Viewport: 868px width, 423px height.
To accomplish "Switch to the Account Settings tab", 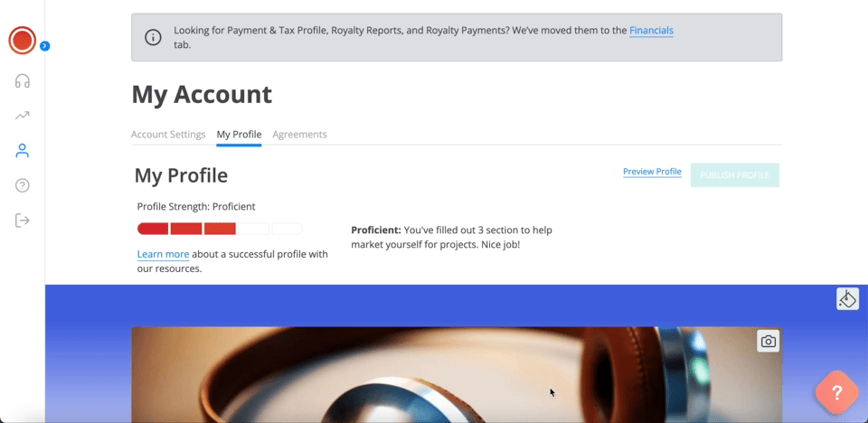I will [x=168, y=135].
